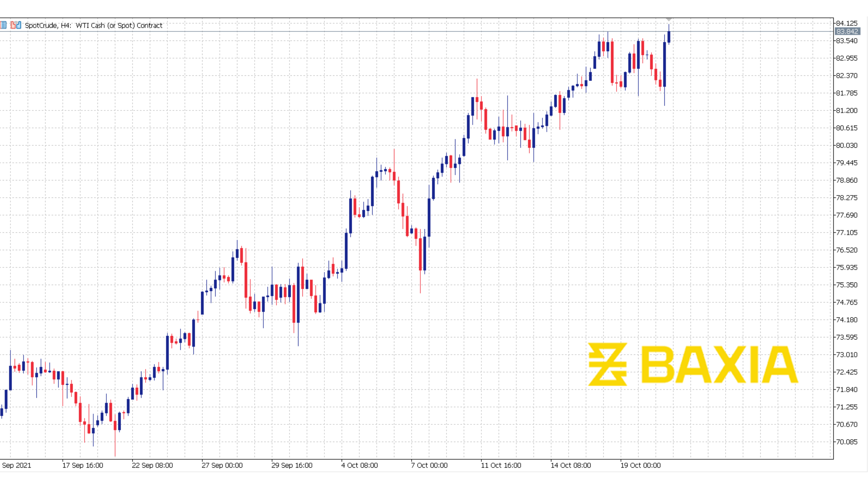Click the current price label 83.842
868x489 pixels.
(x=847, y=31)
